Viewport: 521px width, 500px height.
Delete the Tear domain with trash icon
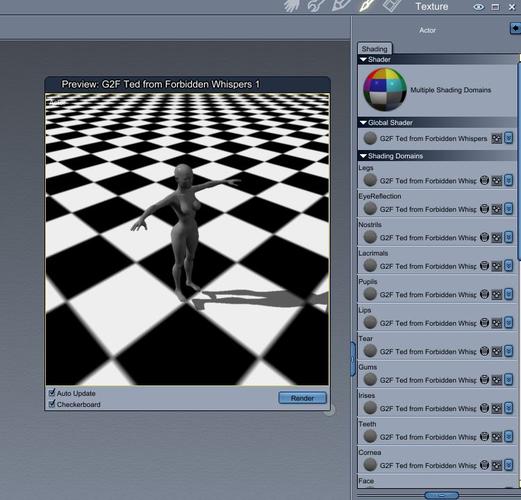tap(484, 351)
